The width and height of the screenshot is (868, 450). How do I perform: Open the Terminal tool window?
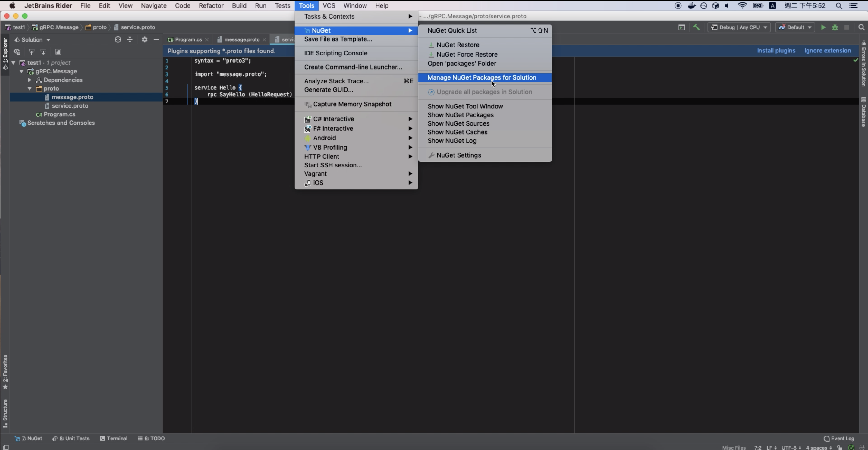114,438
